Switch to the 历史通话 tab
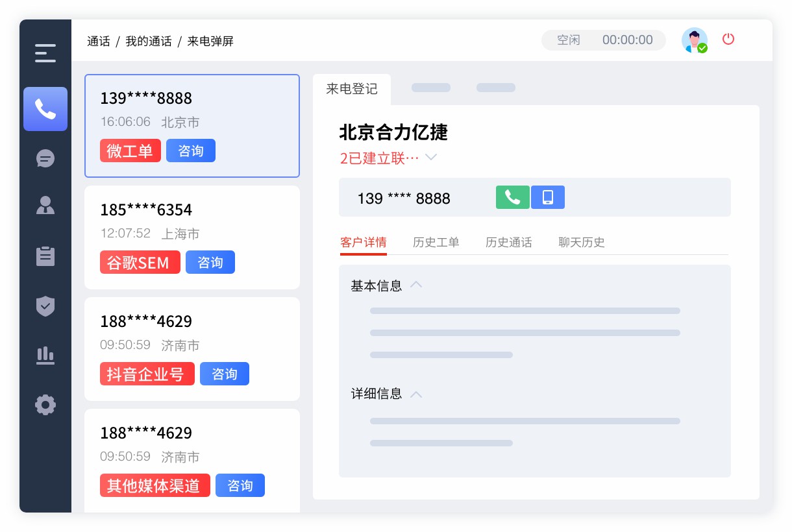 pyautogui.click(x=508, y=243)
